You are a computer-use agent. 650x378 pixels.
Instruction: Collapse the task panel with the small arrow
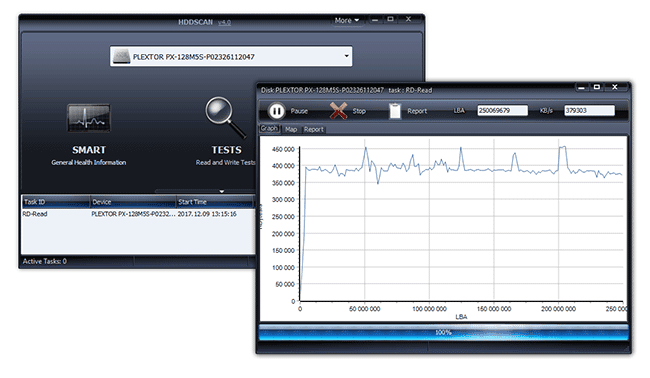222,191
